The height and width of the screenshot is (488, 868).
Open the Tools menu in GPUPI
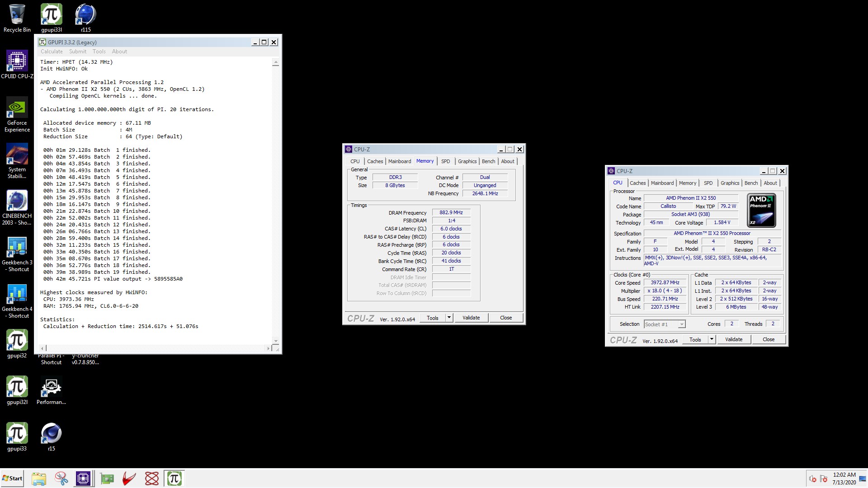[99, 52]
